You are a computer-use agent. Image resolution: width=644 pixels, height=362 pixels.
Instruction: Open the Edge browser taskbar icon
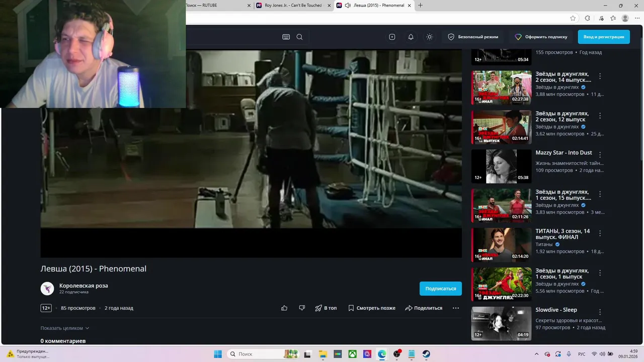click(382, 354)
